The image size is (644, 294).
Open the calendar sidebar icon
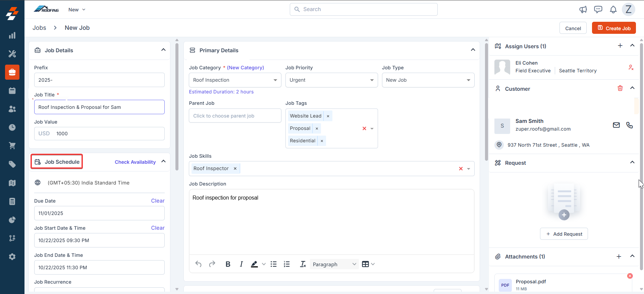pyautogui.click(x=12, y=90)
